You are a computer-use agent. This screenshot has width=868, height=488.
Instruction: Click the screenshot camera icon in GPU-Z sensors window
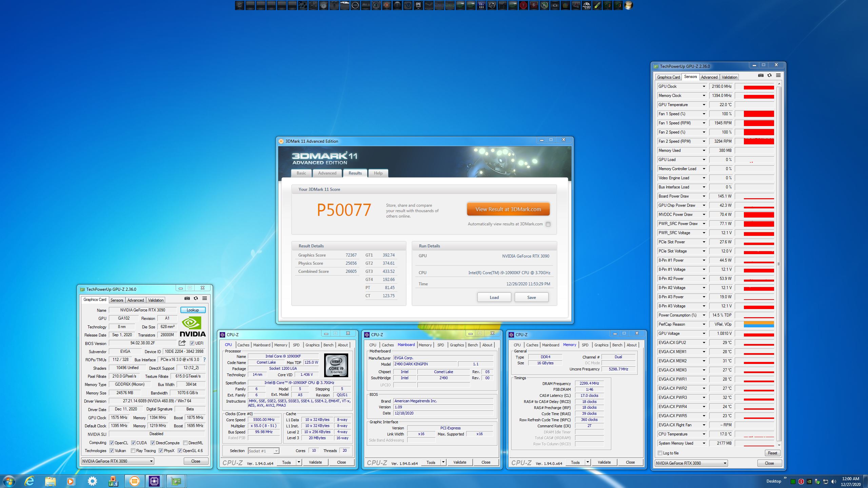[761, 75]
